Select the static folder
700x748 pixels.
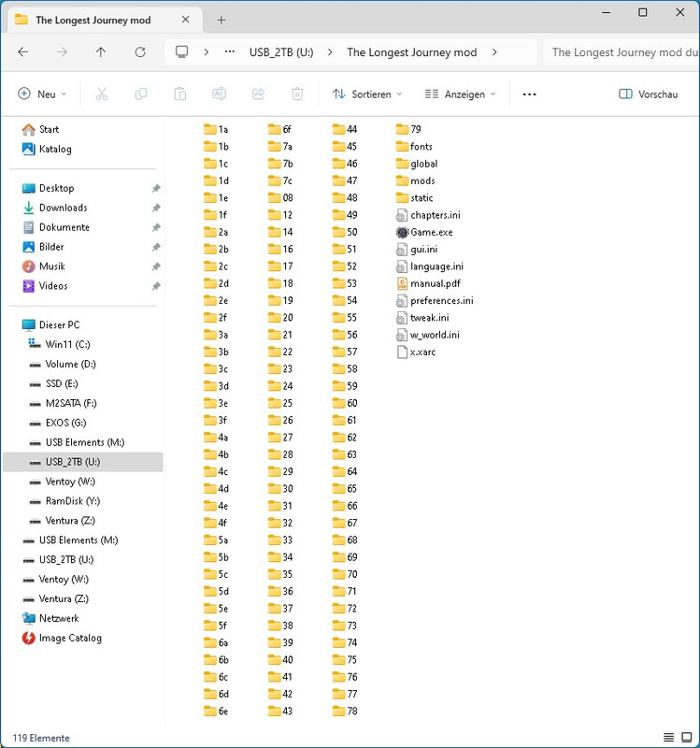coord(414,198)
